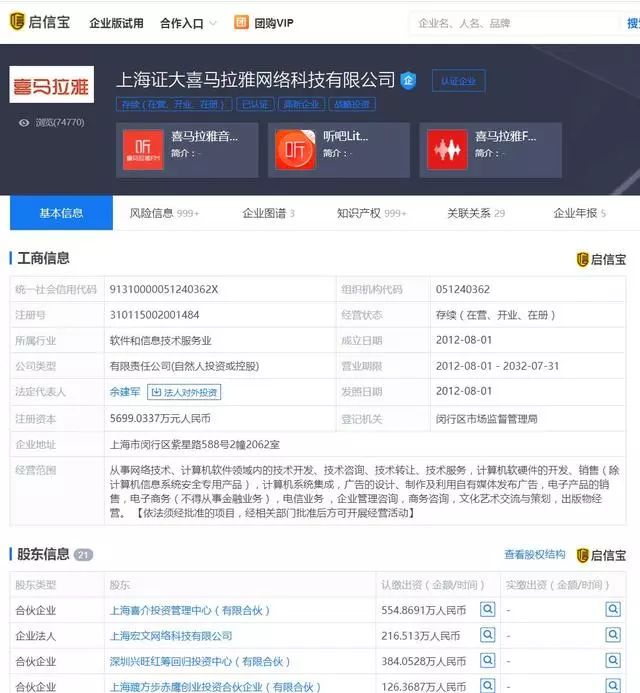640x693 pixels.
Task: Go to the 企业年报 tab
Action: click(x=579, y=213)
